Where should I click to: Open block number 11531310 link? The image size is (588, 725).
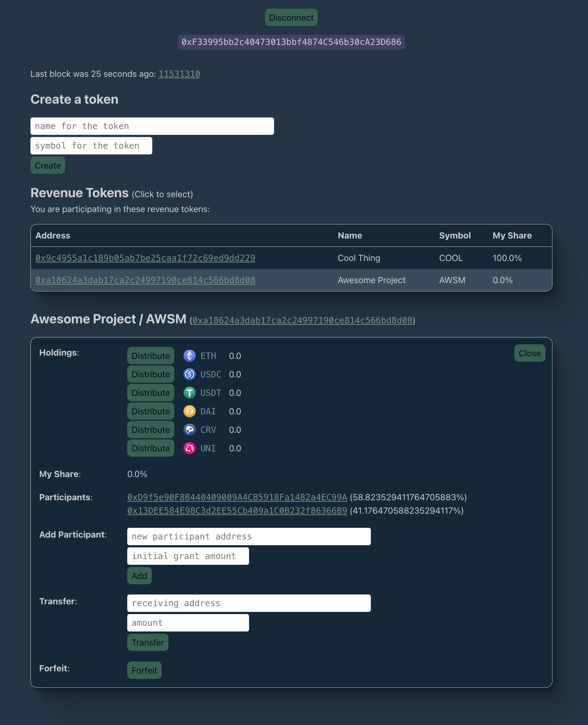click(x=179, y=74)
